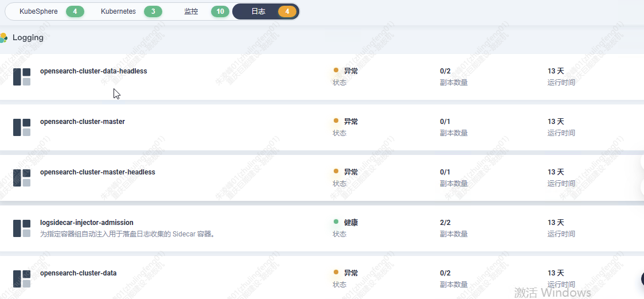Click the 10 badge on 监控 tab
Image resolution: width=644 pixels, height=299 pixels.
(x=220, y=11)
